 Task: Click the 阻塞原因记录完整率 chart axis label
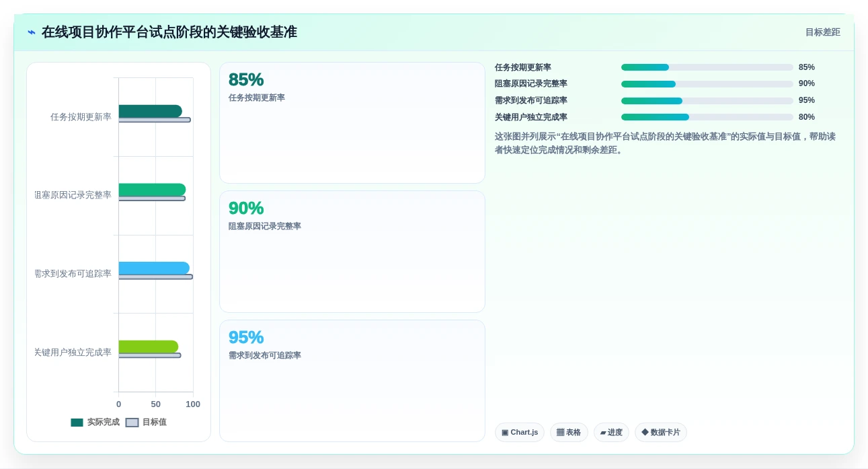pos(73,195)
